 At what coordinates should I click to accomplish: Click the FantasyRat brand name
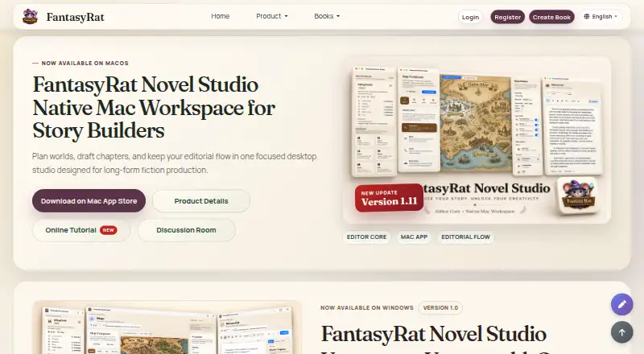click(x=75, y=17)
